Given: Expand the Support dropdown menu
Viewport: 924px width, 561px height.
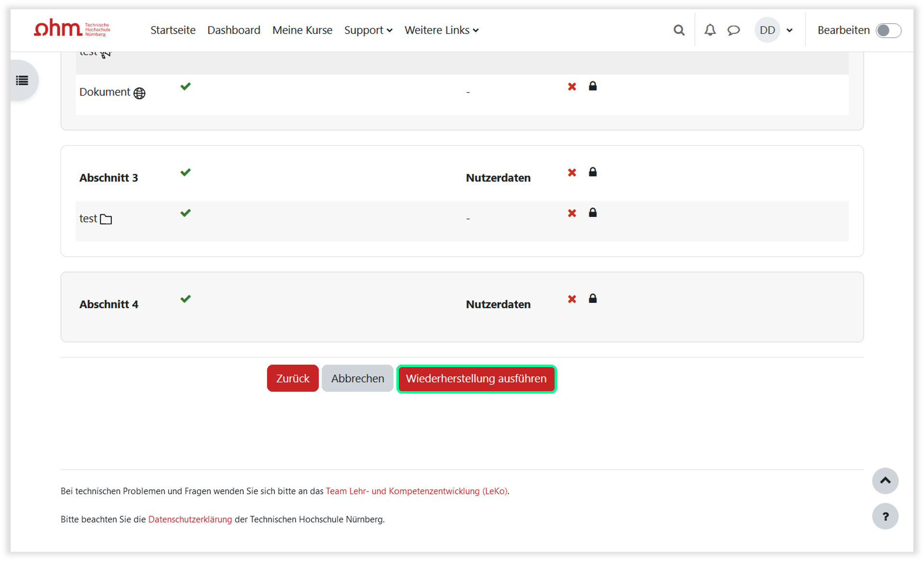Looking at the screenshot, I should tap(368, 30).
